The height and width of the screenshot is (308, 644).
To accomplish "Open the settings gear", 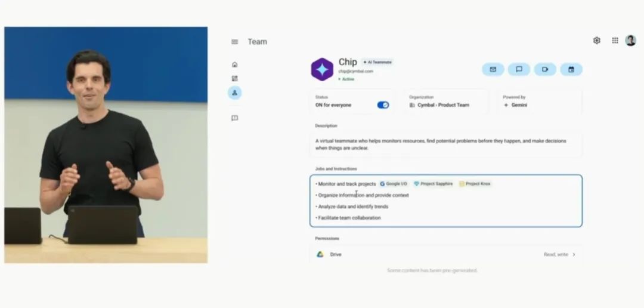I will coord(596,41).
